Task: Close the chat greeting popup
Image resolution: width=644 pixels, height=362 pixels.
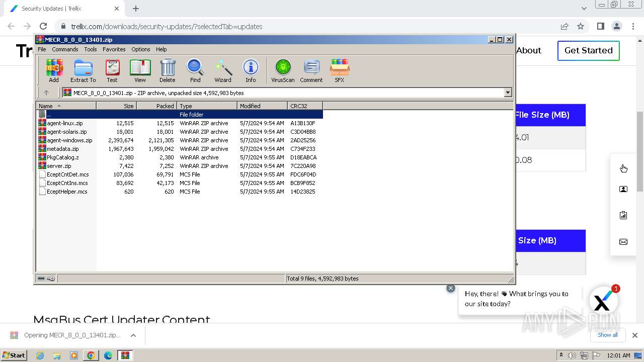Action: [451, 288]
